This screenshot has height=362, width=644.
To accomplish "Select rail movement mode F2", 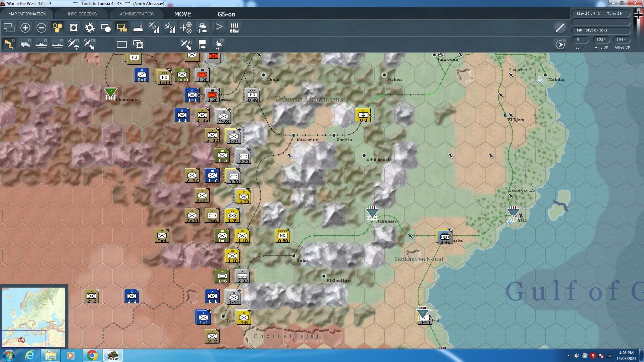I will [x=25, y=44].
